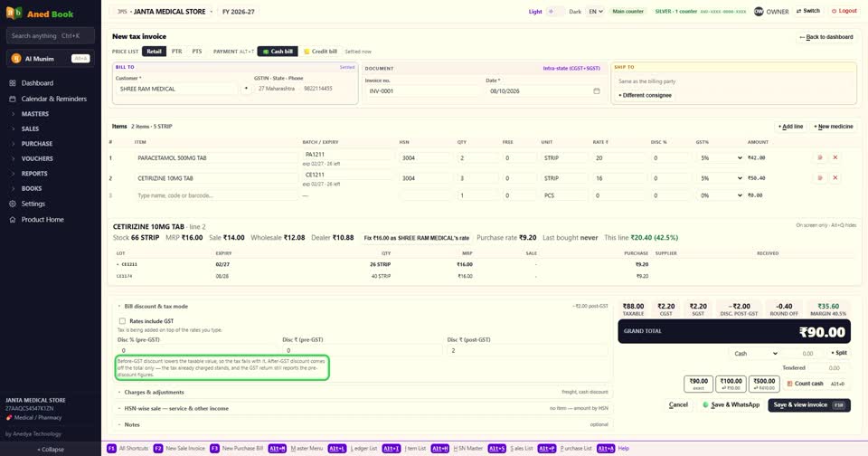This screenshot has width=868, height=456.
Task: Open the date picker calendar icon
Action: (596, 90)
